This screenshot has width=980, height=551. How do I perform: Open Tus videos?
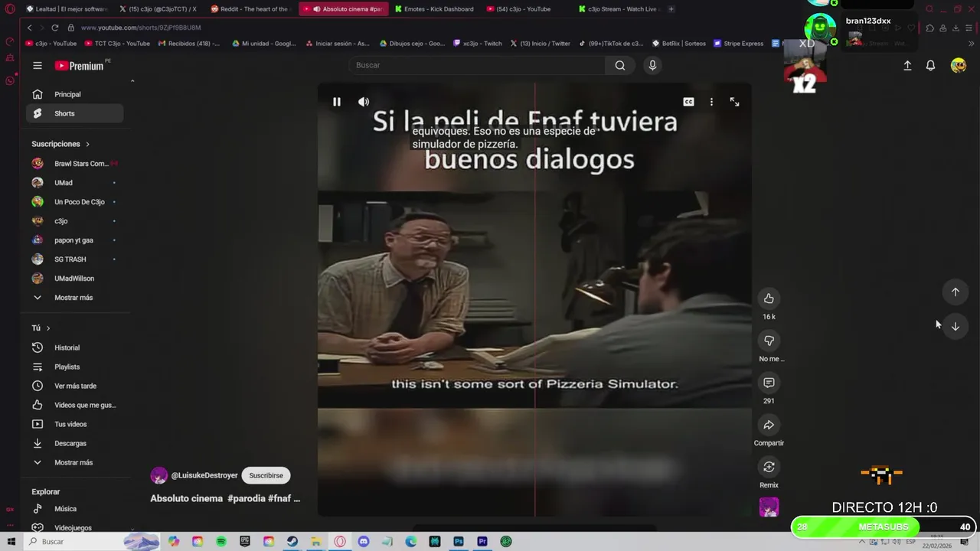coord(74,424)
